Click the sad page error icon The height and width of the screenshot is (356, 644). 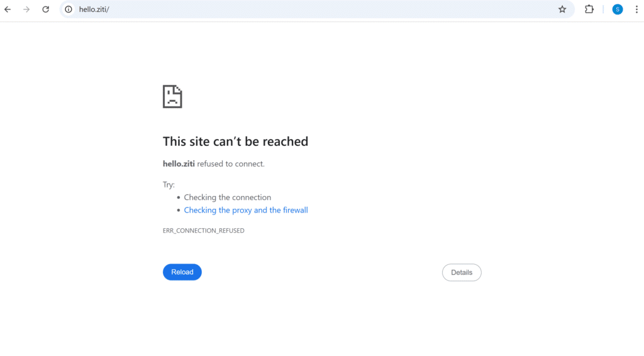(x=172, y=96)
